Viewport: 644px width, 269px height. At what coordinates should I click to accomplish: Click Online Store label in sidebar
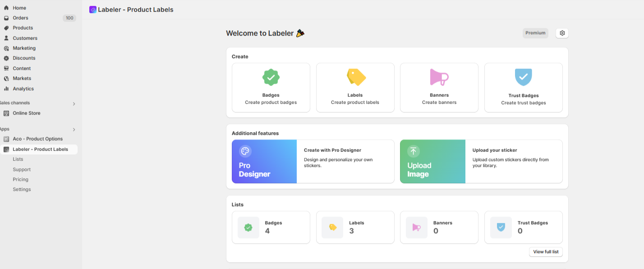click(x=27, y=113)
